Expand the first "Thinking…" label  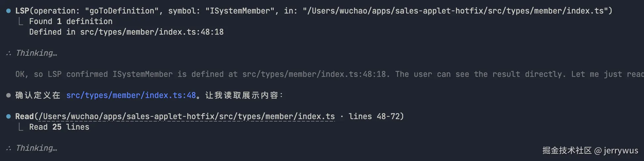[36, 53]
